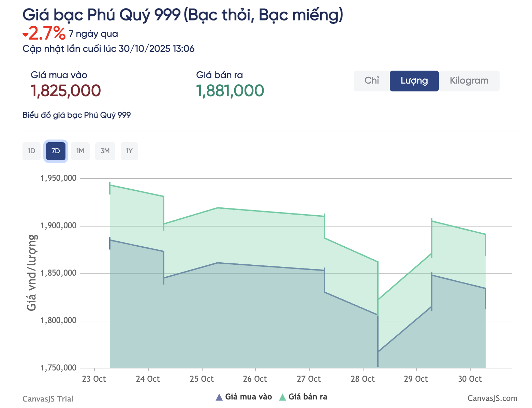Click the 'Biểu đồ giá bạc Phú Quý 999' heading

pos(76,115)
